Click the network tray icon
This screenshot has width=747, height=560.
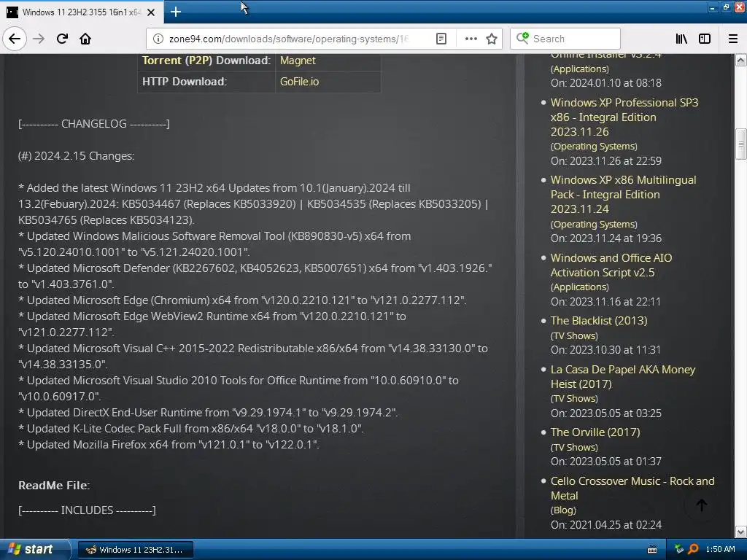tap(679, 549)
